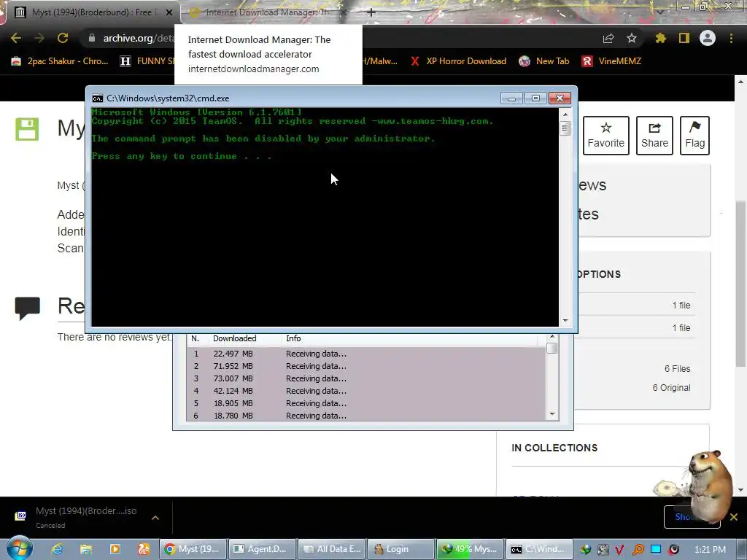Switch to Login taskbar button

coord(401,549)
